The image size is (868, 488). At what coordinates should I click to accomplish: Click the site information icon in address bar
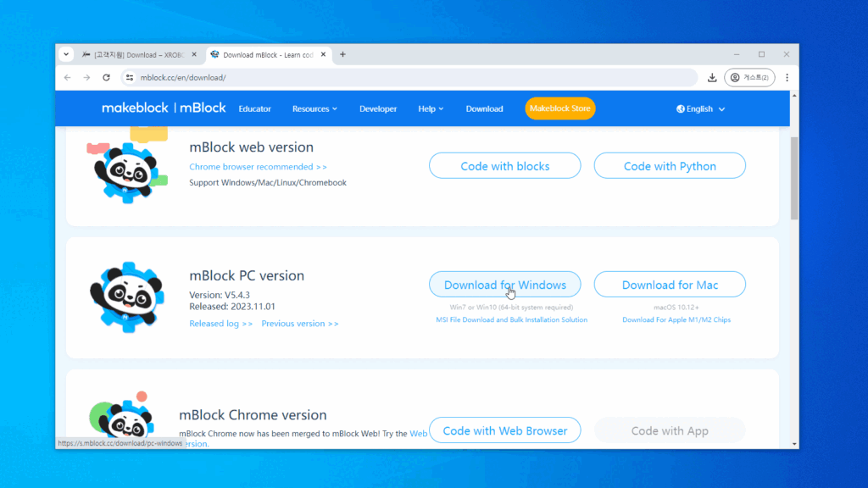coord(130,77)
